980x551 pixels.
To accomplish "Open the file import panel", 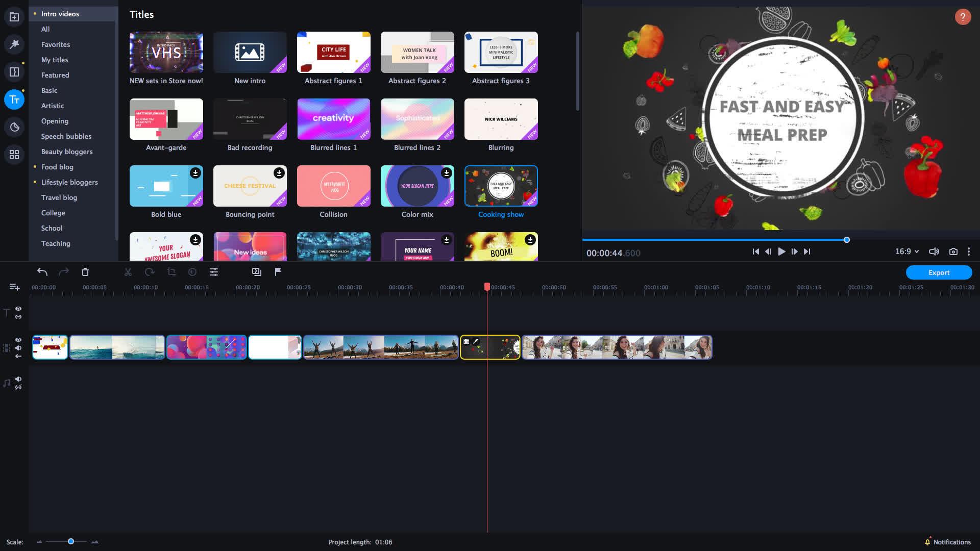I will (14, 15).
